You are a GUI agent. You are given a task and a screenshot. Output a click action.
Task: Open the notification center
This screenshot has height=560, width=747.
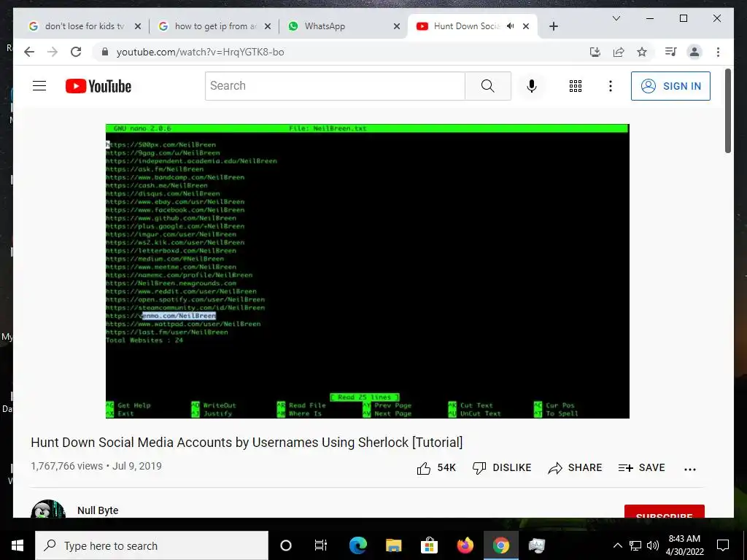pos(723,545)
